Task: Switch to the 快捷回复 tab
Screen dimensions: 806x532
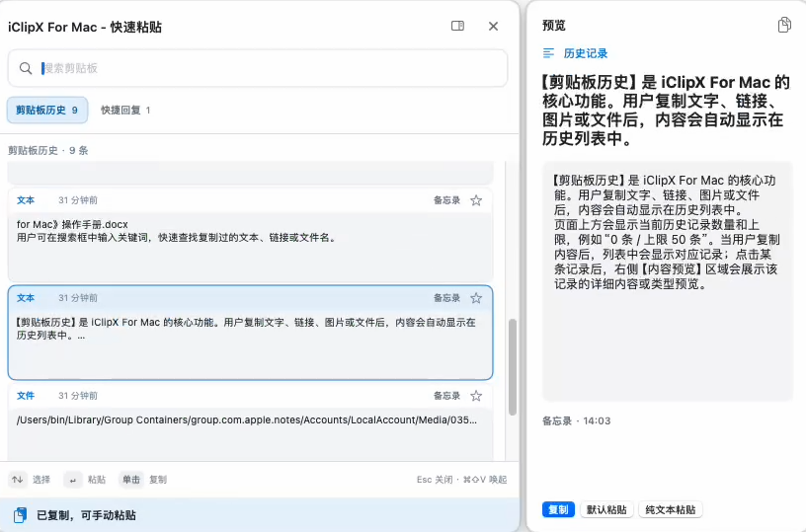Action: [125, 110]
